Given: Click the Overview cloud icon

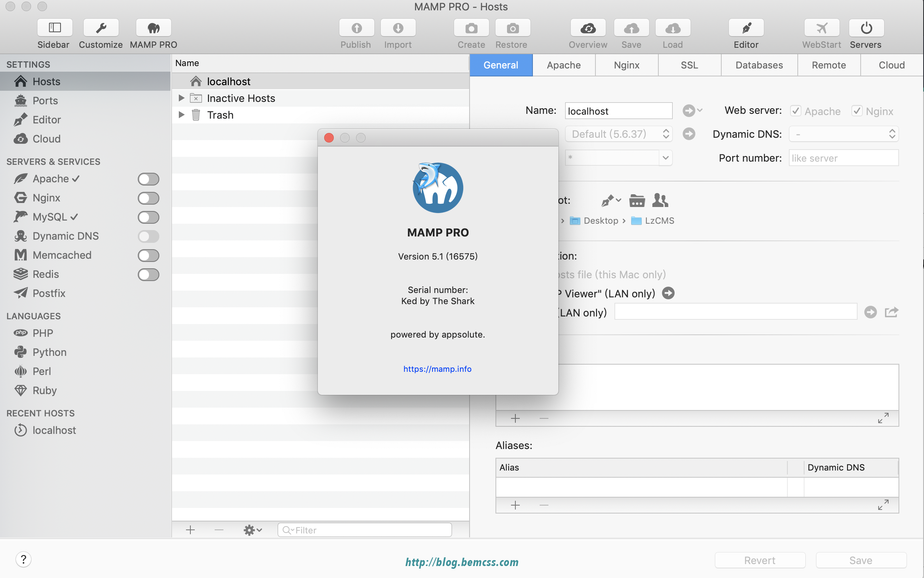Looking at the screenshot, I should coord(588,28).
